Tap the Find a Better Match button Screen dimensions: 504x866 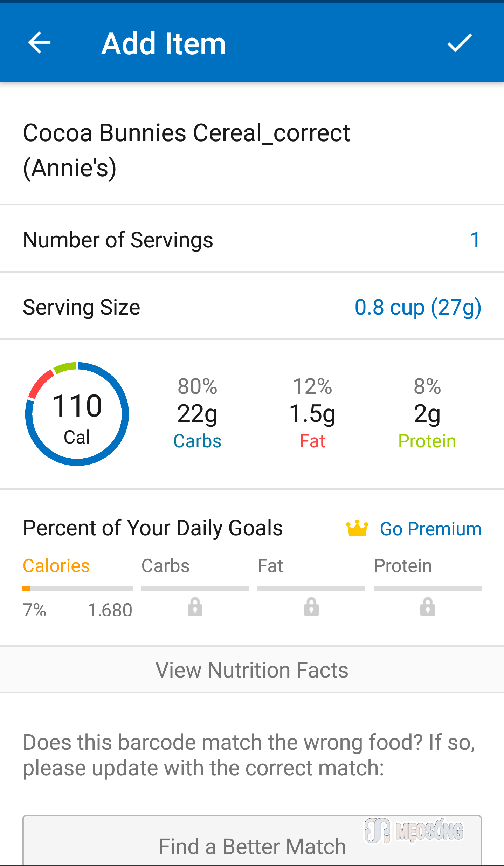[252, 841]
